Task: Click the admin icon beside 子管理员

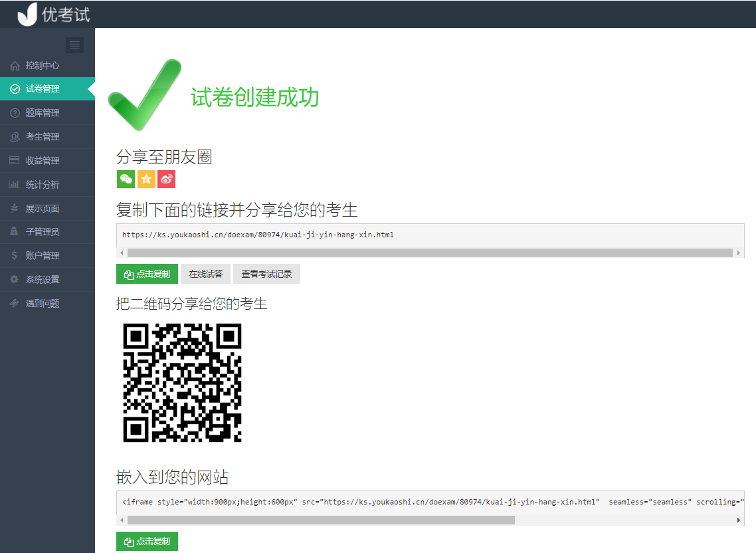Action: pos(14,231)
